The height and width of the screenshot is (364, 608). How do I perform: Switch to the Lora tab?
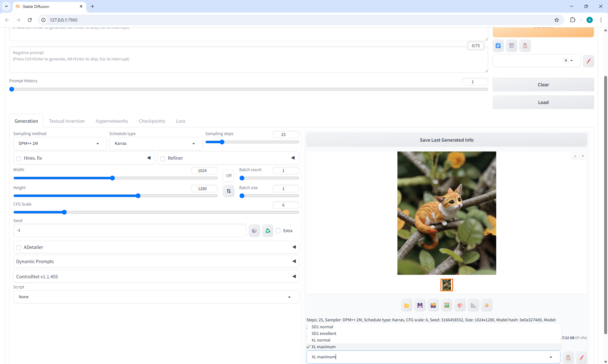click(x=180, y=121)
